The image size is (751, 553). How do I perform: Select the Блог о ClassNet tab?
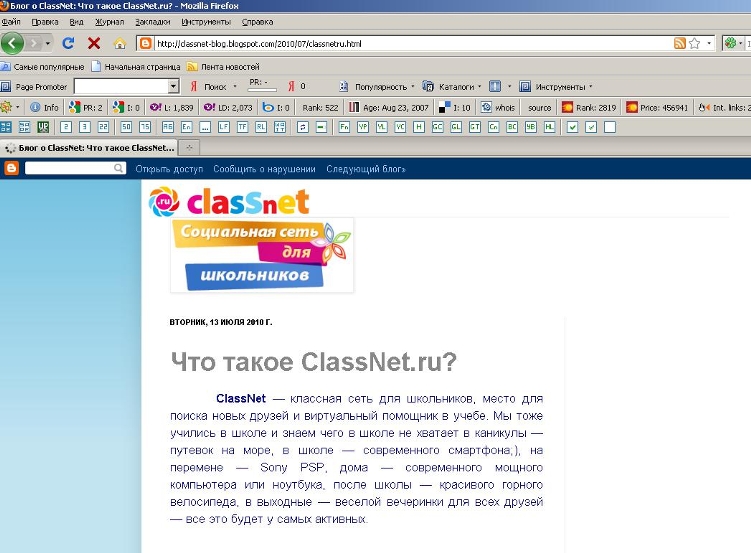(x=89, y=147)
